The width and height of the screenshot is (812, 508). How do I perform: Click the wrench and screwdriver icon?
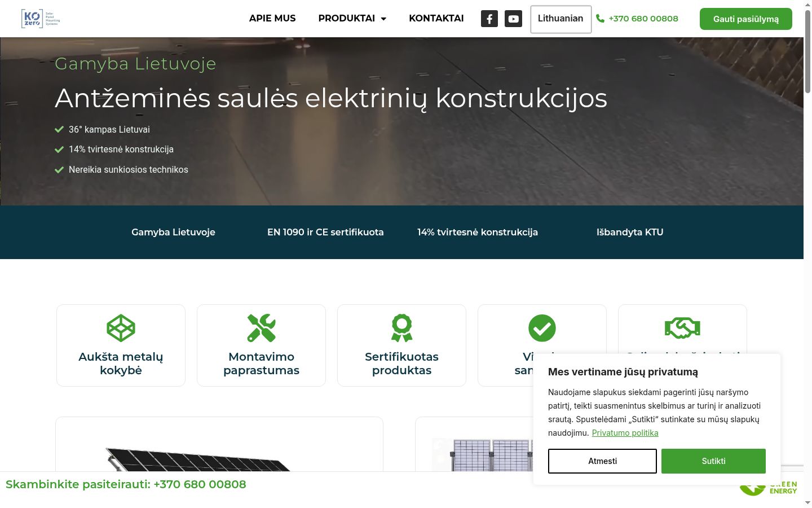pos(261,328)
